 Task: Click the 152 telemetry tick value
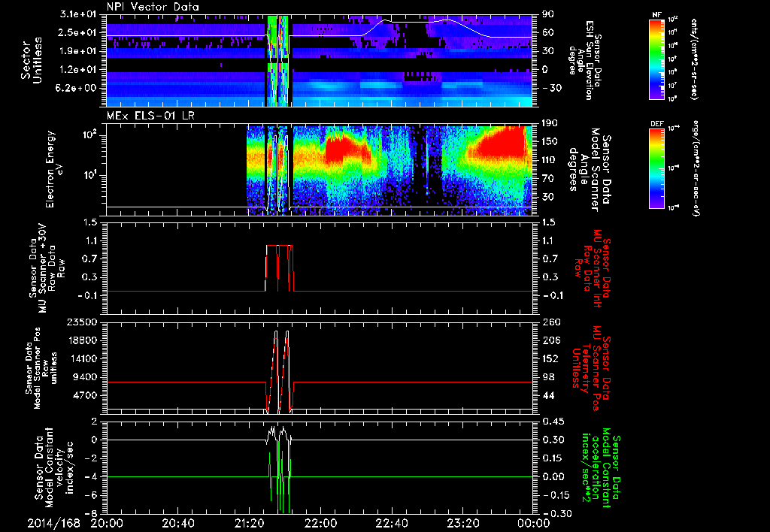click(551, 358)
